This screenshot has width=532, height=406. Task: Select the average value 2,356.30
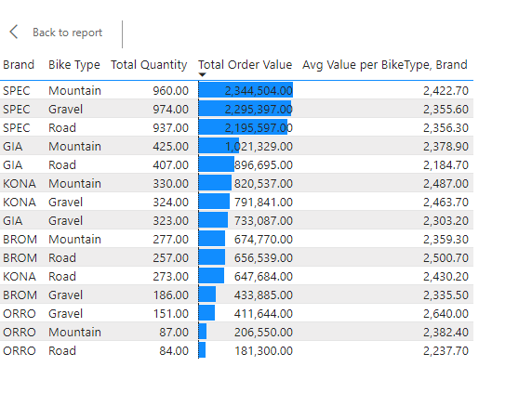[x=446, y=128]
